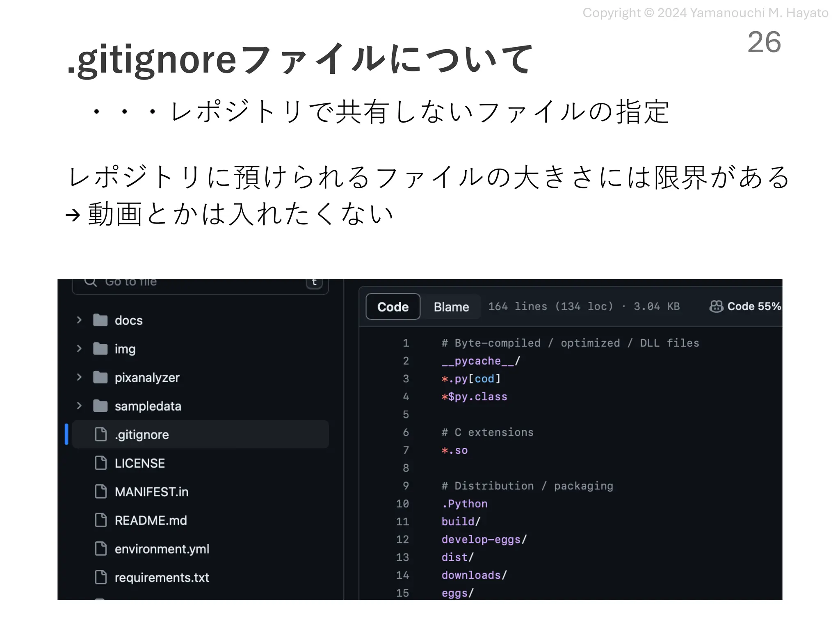Click the __pycache__/ code line

(x=481, y=361)
